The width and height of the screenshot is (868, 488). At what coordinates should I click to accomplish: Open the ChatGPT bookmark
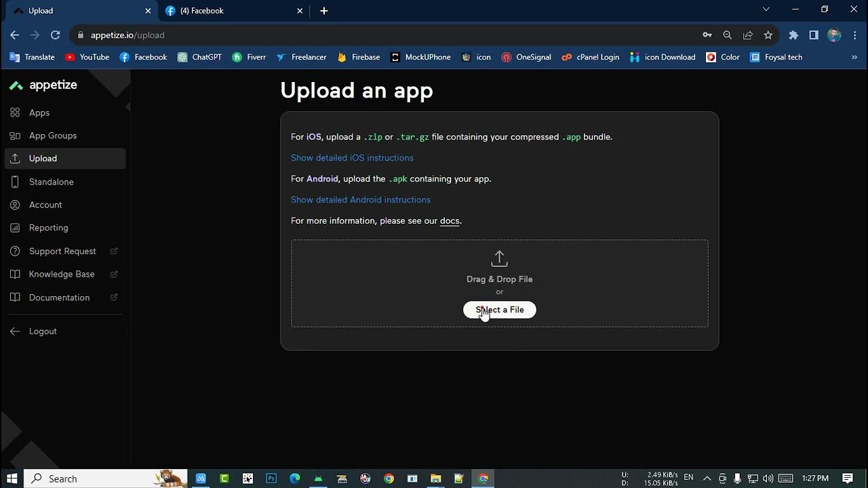(x=199, y=58)
